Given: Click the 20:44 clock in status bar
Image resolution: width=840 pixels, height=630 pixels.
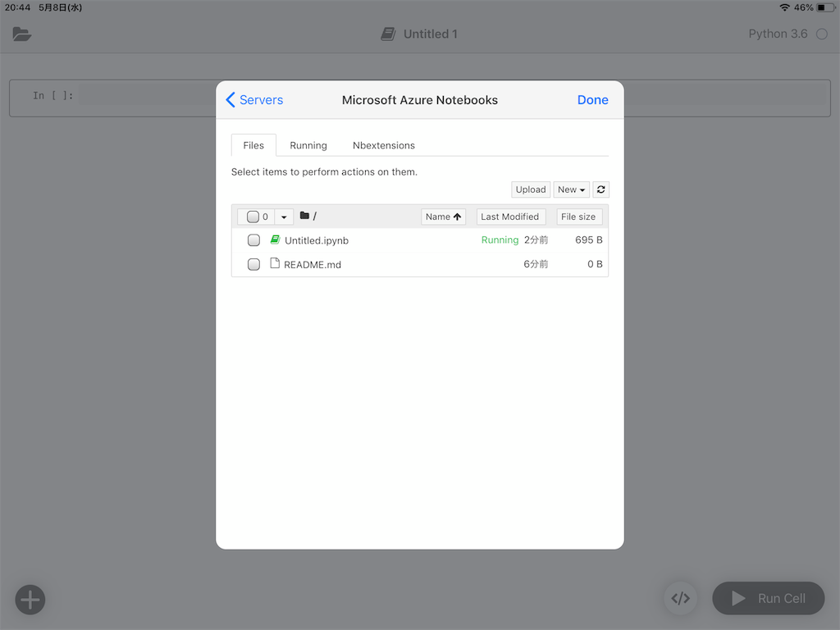Looking at the screenshot, I should (x=18, y=7).
